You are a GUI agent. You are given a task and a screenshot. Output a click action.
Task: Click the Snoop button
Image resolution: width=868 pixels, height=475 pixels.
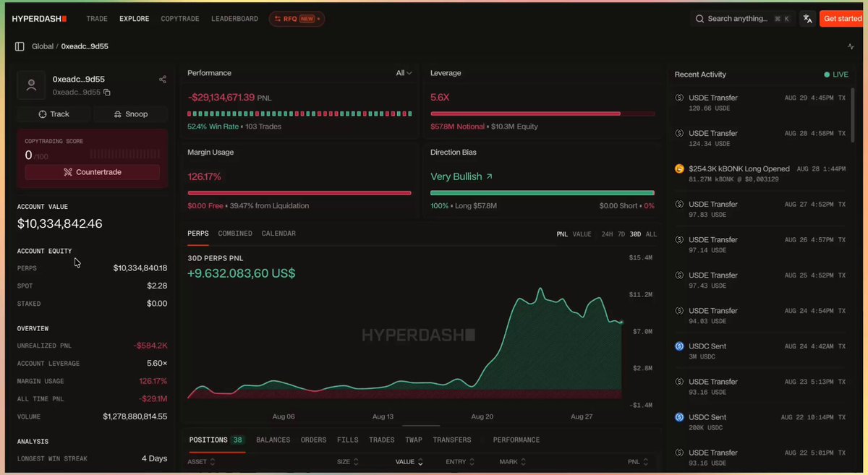pyautogui.click(x=131, y=114)
